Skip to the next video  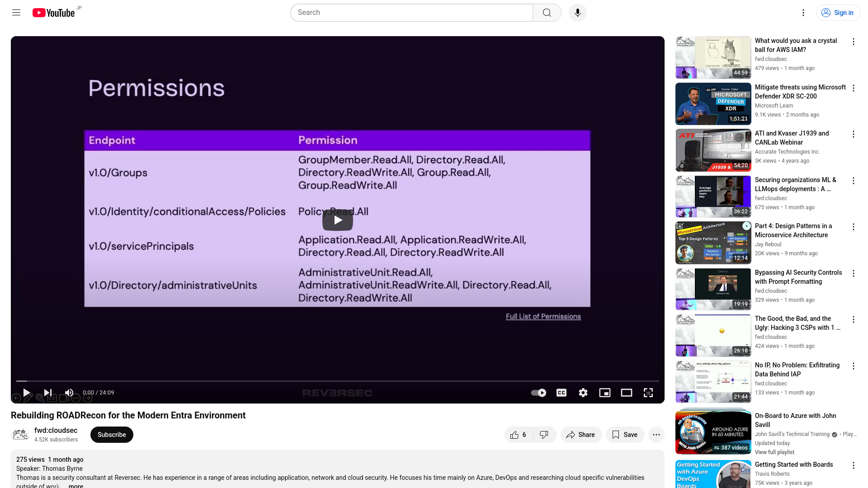click(48, 393)
